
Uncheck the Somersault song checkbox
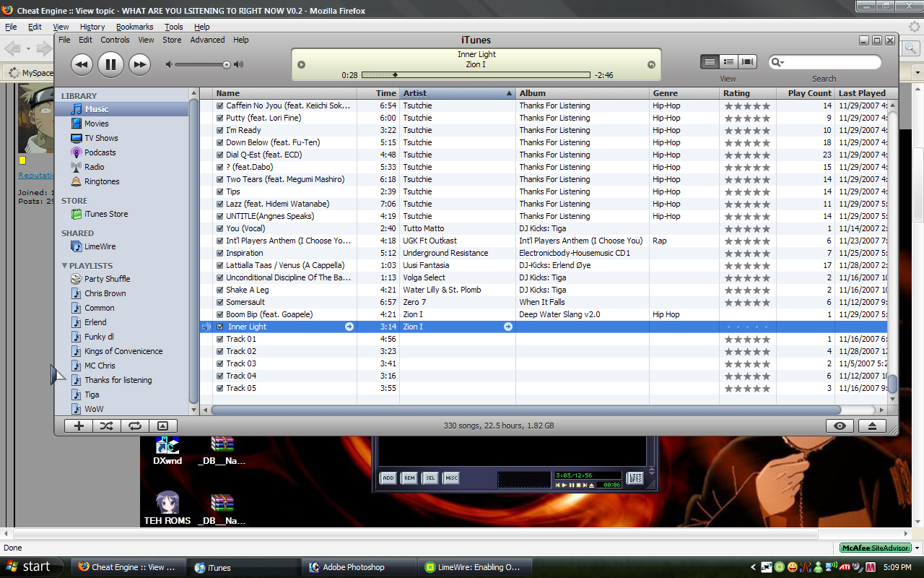[220, 302]
